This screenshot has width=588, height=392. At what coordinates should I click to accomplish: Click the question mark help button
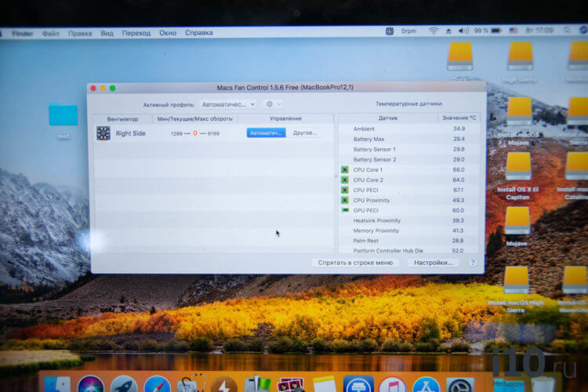coord(473,263)
